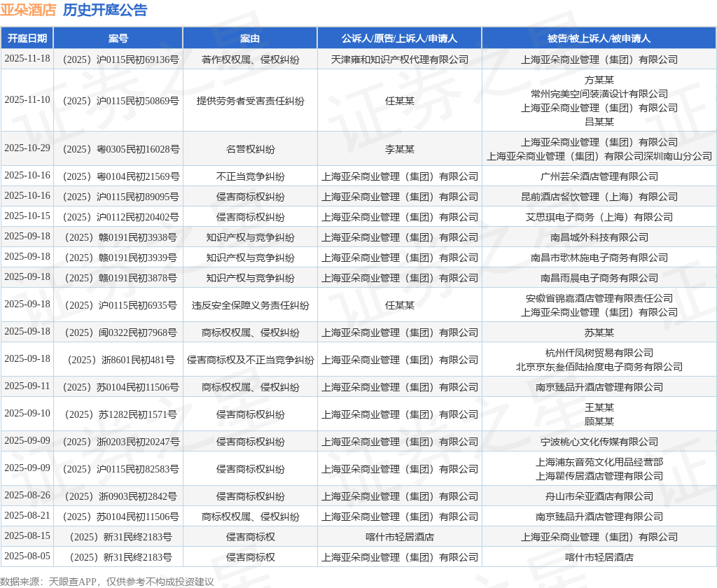Click the date 2025-11-18

27,59
